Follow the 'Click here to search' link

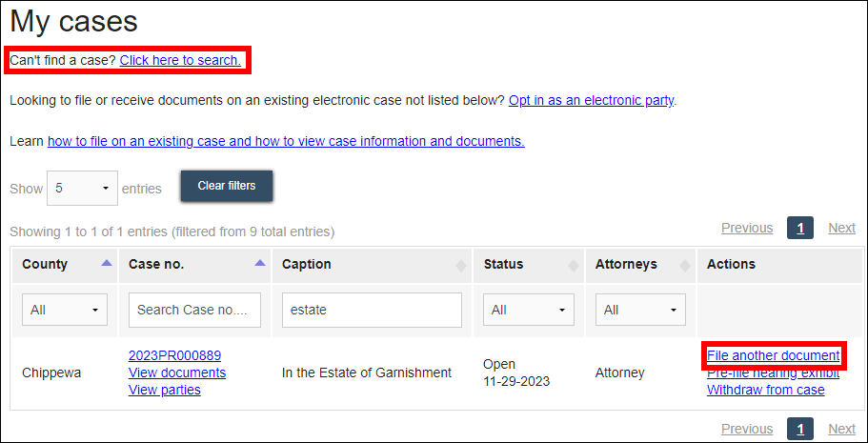click(180, 60)
